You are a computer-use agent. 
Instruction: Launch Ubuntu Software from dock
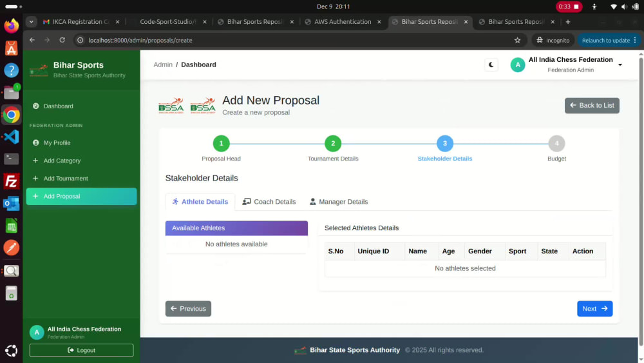coord(12,48)
